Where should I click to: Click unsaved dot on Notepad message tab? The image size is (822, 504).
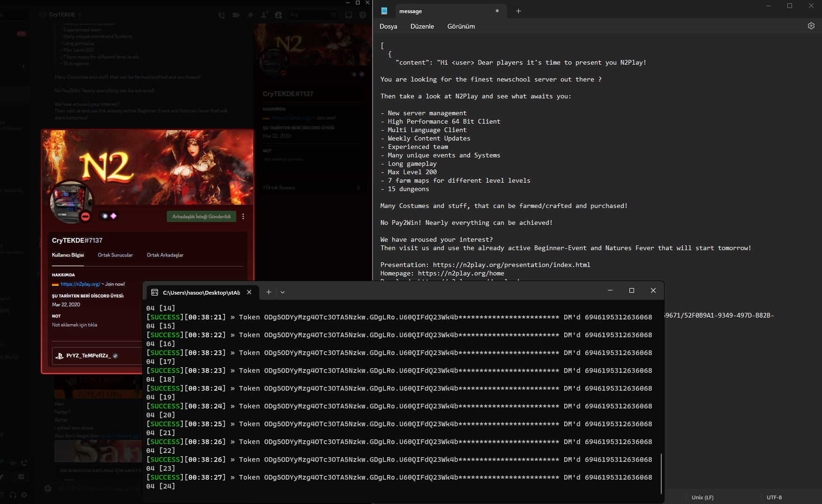pos(497,11)
